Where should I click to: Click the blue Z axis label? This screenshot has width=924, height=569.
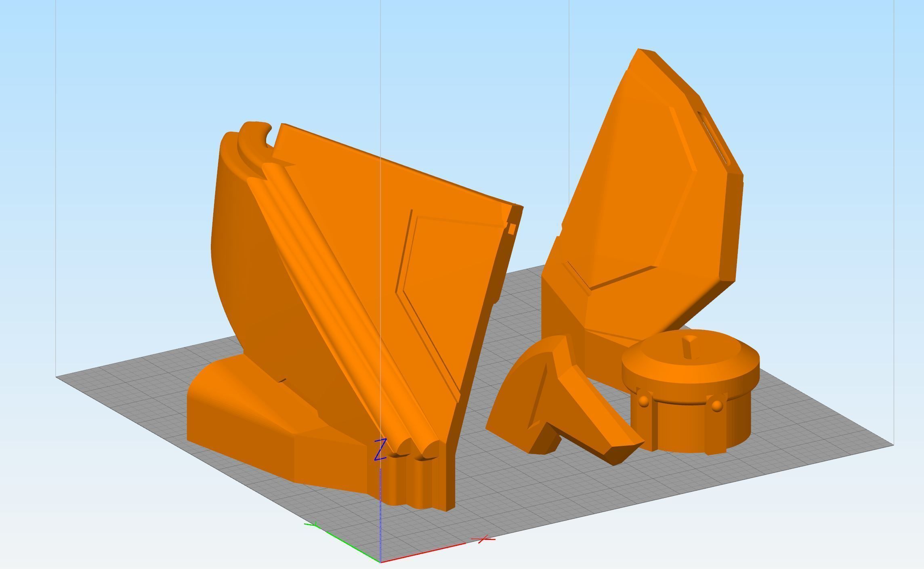pyautogui.click(x=380, y=449)
